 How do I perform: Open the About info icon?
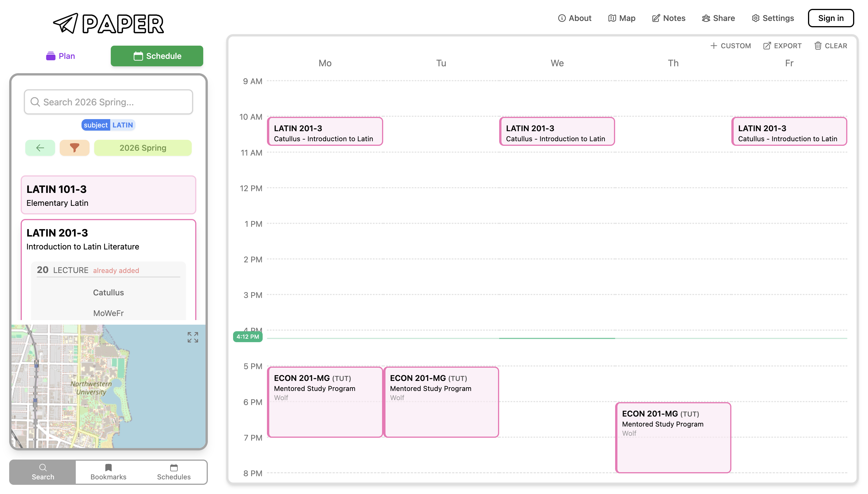[562, 18]
